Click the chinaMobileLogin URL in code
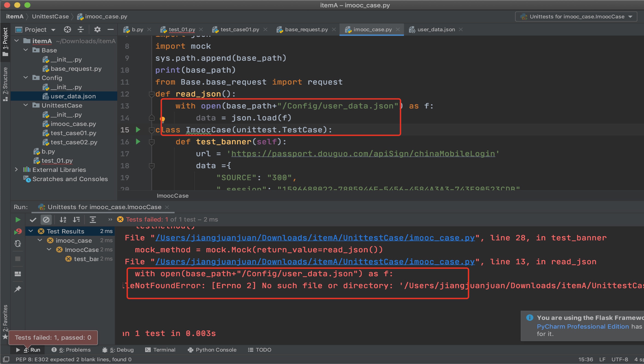 click(363, 154)
